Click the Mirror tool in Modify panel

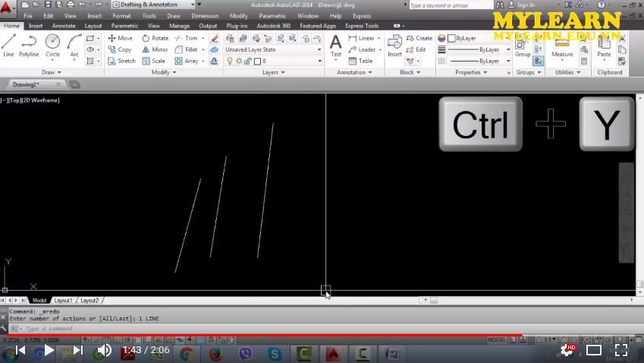[154, 49]
